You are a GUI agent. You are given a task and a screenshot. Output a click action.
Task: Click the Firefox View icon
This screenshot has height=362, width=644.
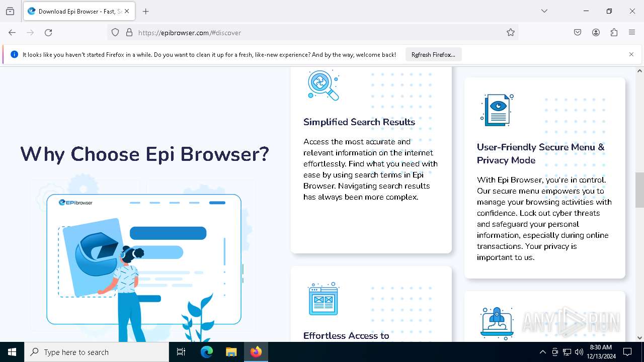click(10, 11)
